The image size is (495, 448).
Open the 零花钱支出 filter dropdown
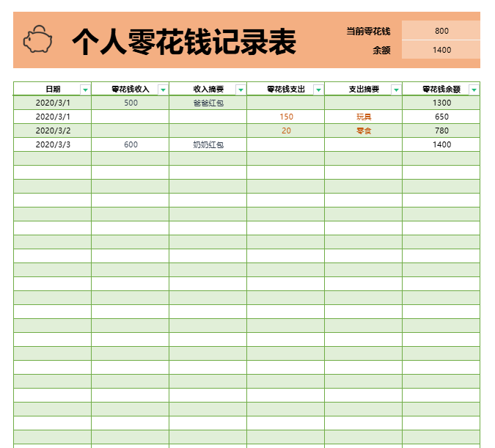tap(318, 89)
